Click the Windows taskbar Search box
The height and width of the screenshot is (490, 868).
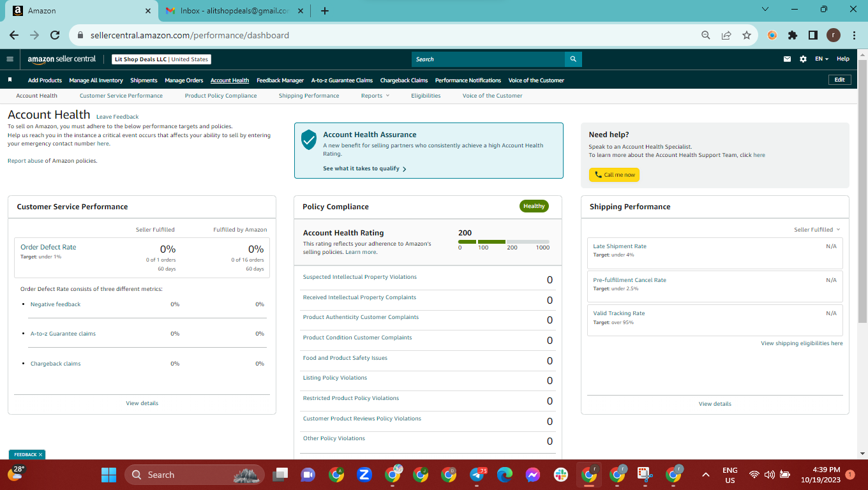click(x=195, y=475)
